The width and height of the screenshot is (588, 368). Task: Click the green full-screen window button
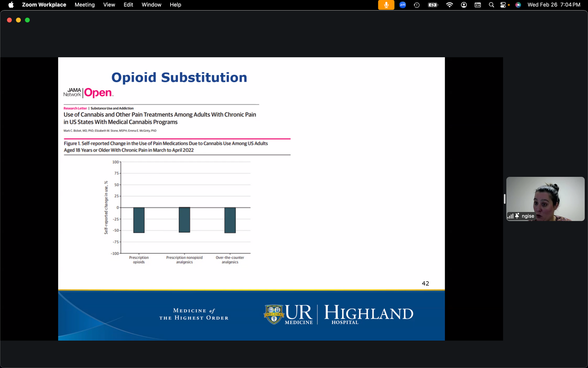27,20
